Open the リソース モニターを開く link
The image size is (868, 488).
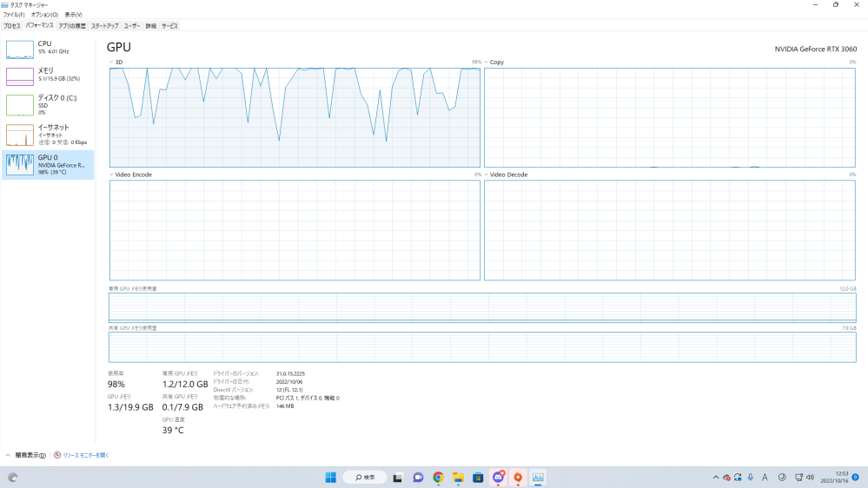[x=85, y=455]
